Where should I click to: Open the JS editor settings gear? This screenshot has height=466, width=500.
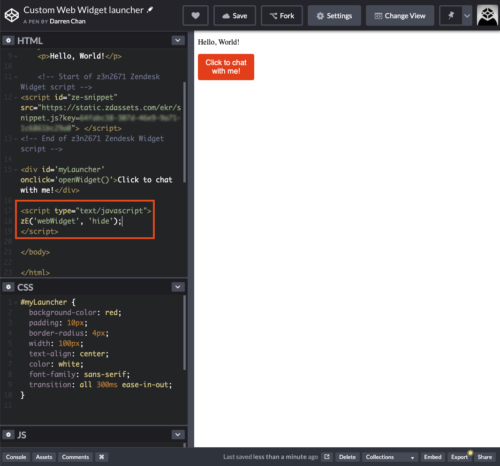tap(8, 435)
